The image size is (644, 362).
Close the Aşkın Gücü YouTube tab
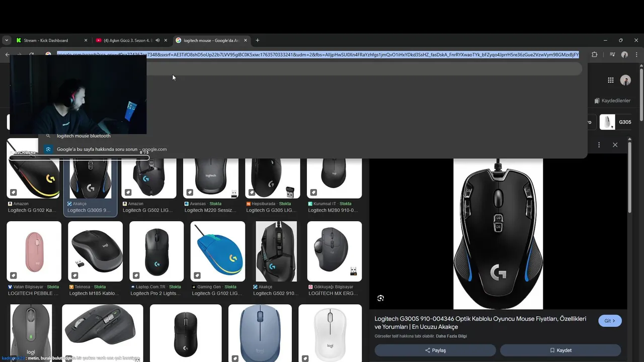(x=166, y=40)
